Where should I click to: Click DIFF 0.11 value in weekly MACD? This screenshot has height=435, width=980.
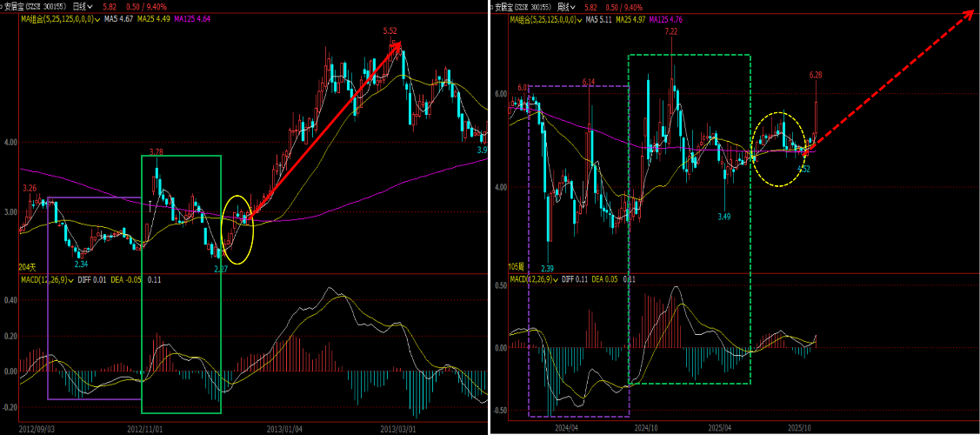[577, 279]
